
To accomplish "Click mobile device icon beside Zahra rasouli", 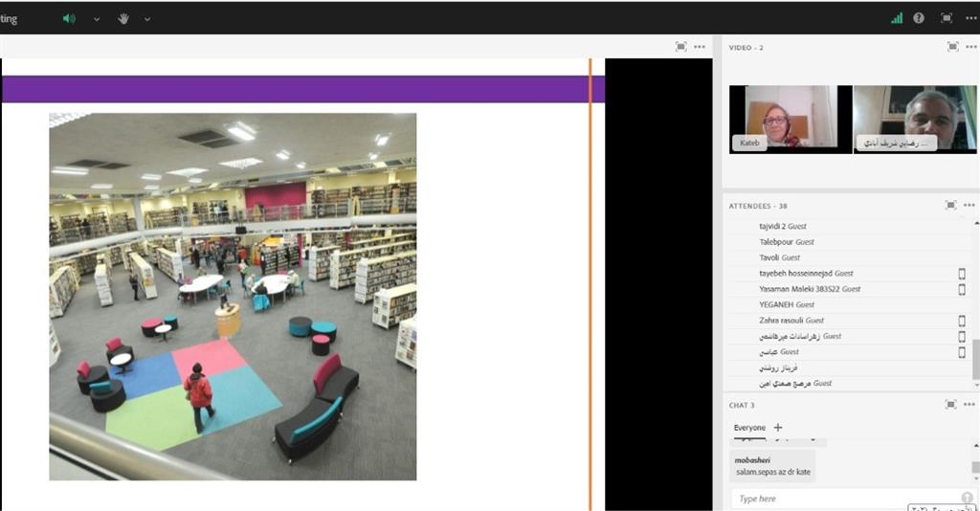I will [962, 321].
